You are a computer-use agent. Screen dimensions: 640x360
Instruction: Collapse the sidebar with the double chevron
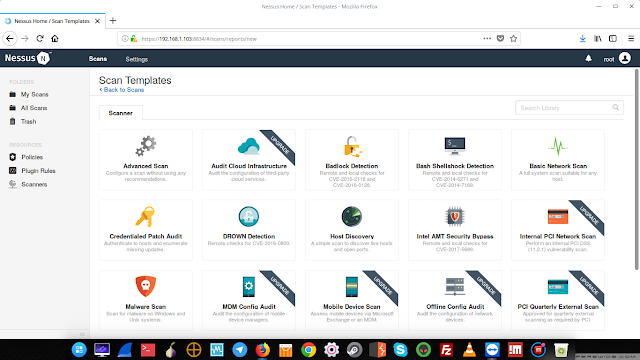tap(82, 334)
